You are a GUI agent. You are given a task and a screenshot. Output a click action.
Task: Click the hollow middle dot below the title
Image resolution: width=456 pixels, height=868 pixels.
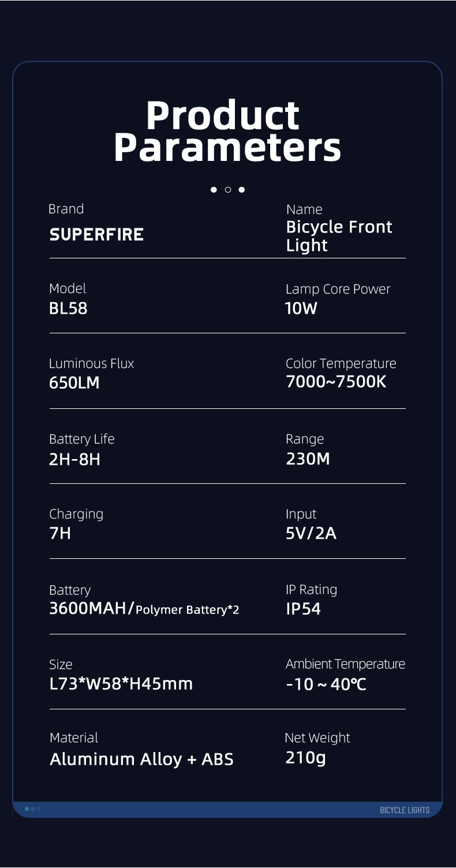(228, 190)
